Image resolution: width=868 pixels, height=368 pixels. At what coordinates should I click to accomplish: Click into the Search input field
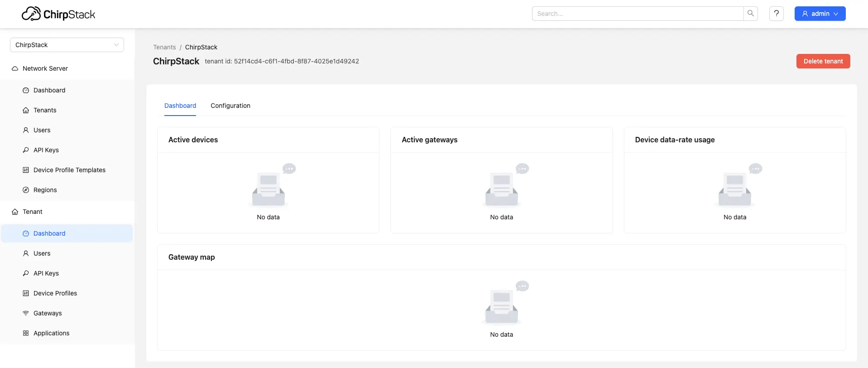(638, 14)
